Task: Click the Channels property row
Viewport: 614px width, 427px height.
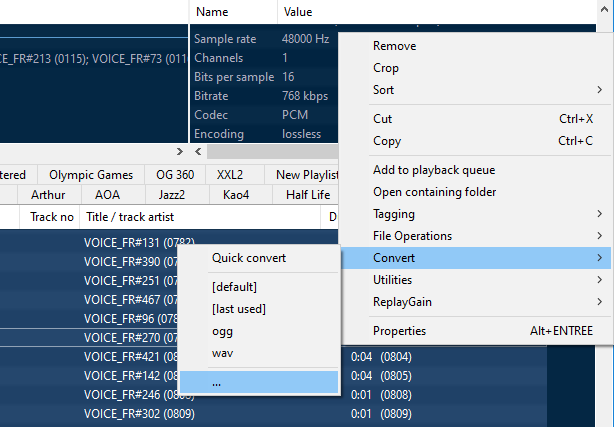Action: [264, 58]
